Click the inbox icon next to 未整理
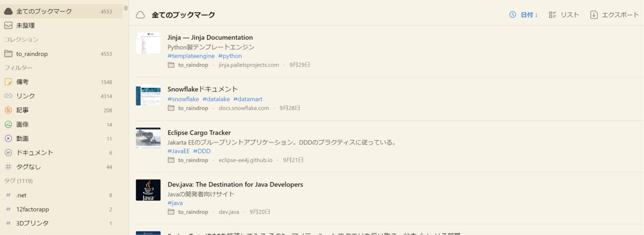The image size is (644, 235). pos(8,25)
